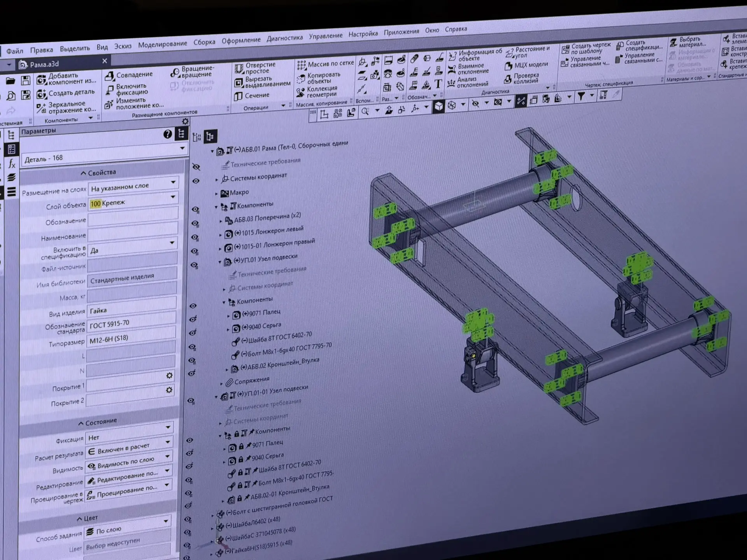Click the text annotation T icon
The width and height of the screenshot is (747, 560).
438,84
